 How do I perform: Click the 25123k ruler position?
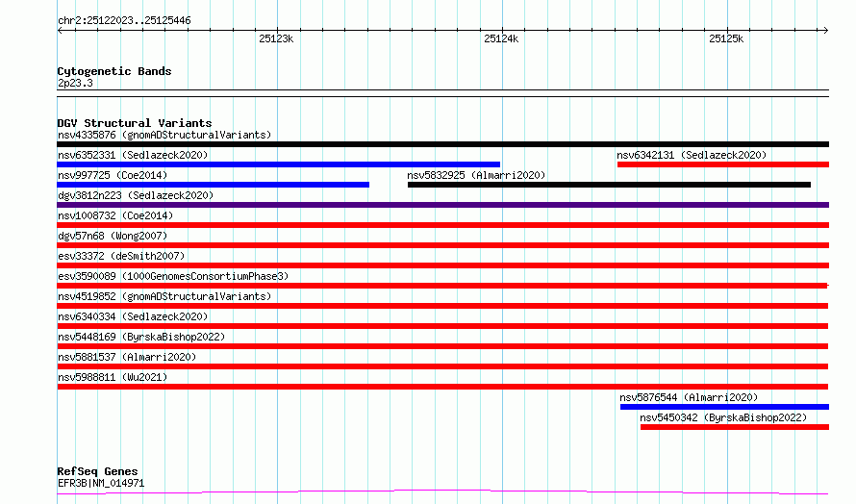pos(276,39)
